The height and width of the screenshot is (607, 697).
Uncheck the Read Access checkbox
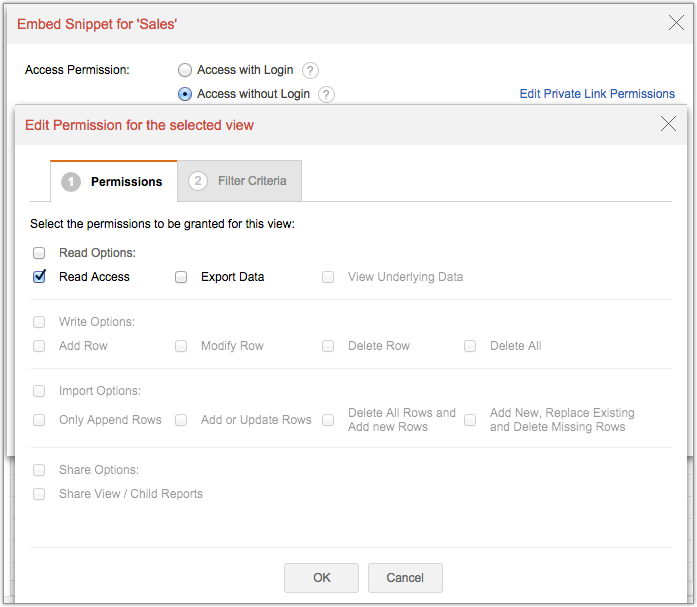(x=39, y=277)
